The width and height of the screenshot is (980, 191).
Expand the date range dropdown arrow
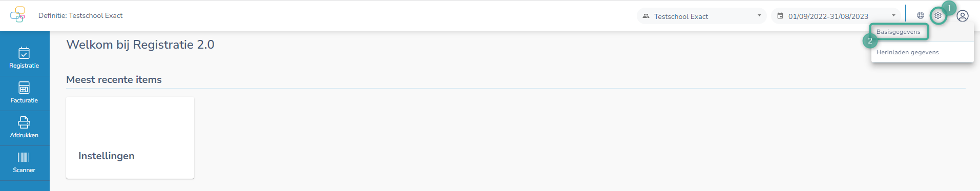click(893, 15)
